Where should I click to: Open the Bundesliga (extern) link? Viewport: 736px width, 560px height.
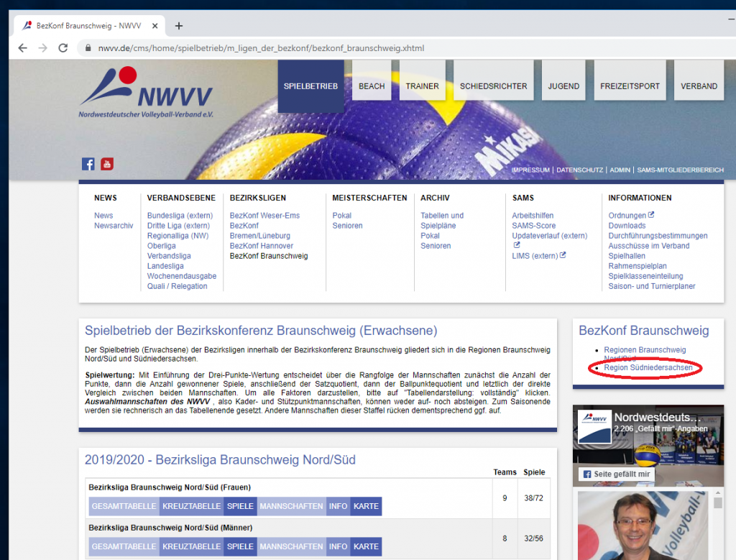(180, 216)
